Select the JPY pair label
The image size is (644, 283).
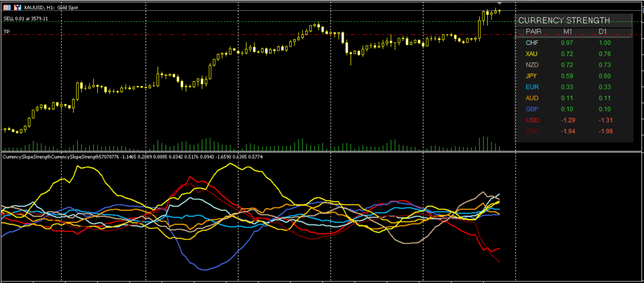[x=531, y=76]
